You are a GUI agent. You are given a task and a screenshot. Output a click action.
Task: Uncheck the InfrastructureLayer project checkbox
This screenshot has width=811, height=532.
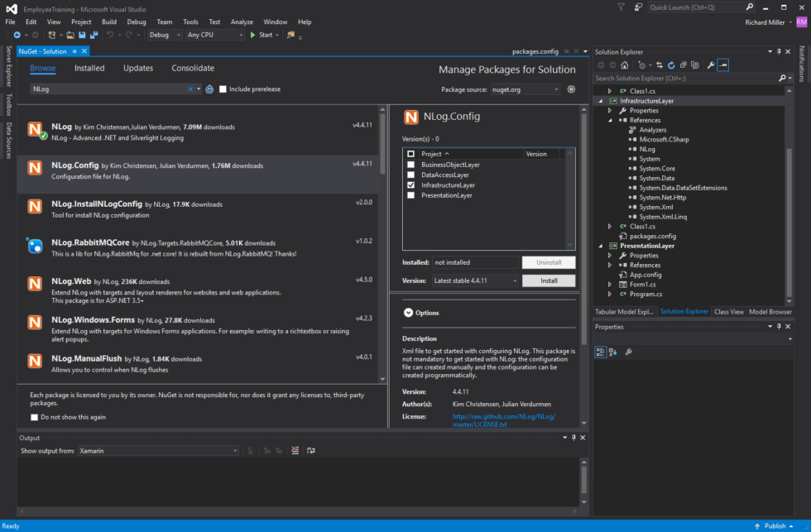click(x=410, y=185)
